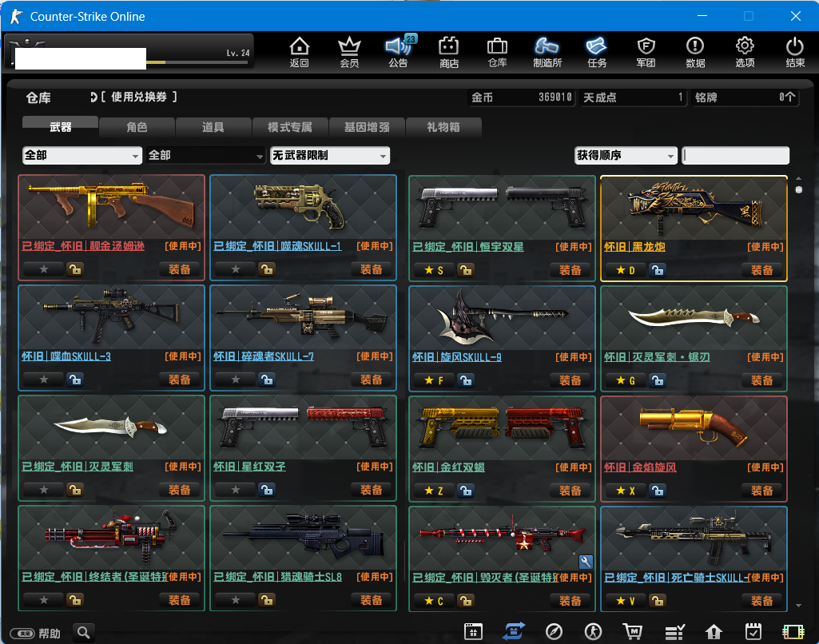The height and width of the screenshot is (644, 819).
Task: Click the weapon search input field
Action: (735, 155)
